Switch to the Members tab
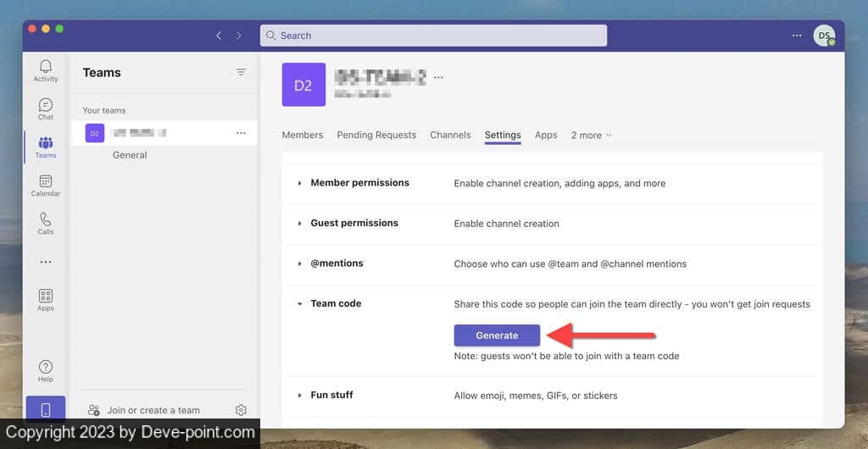Image resolution: width=868 pixels, height=449 pixels. [x=303, y=136]
